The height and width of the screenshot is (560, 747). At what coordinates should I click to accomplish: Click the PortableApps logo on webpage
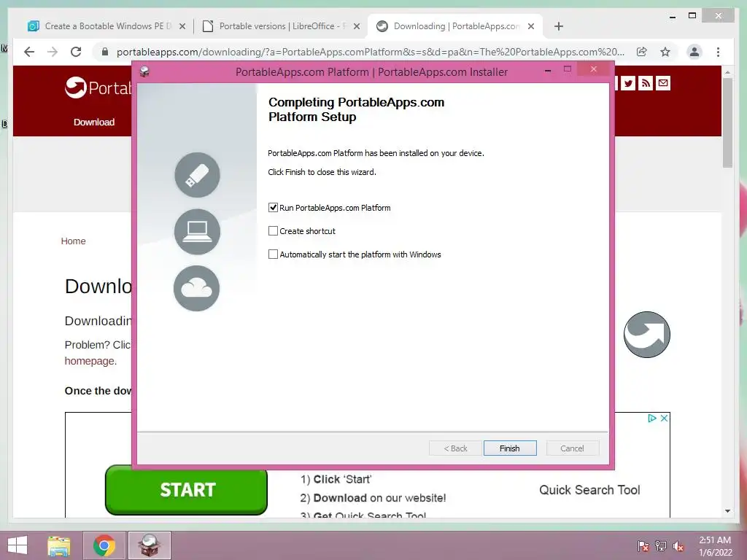click(x=98, y=87)
